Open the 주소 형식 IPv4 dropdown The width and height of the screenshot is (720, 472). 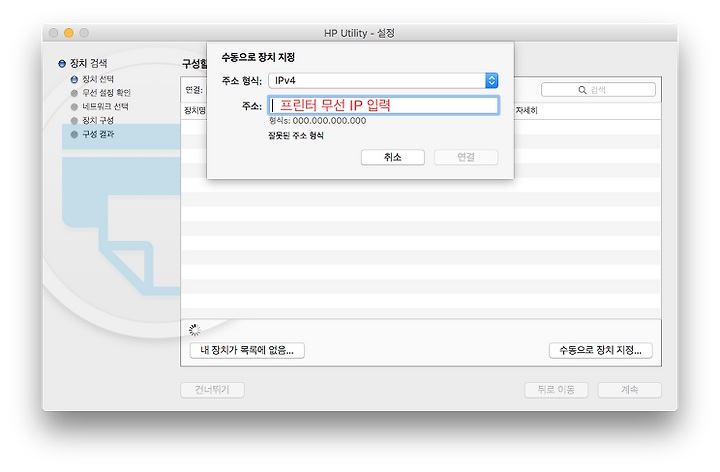(x=383, y=81)
